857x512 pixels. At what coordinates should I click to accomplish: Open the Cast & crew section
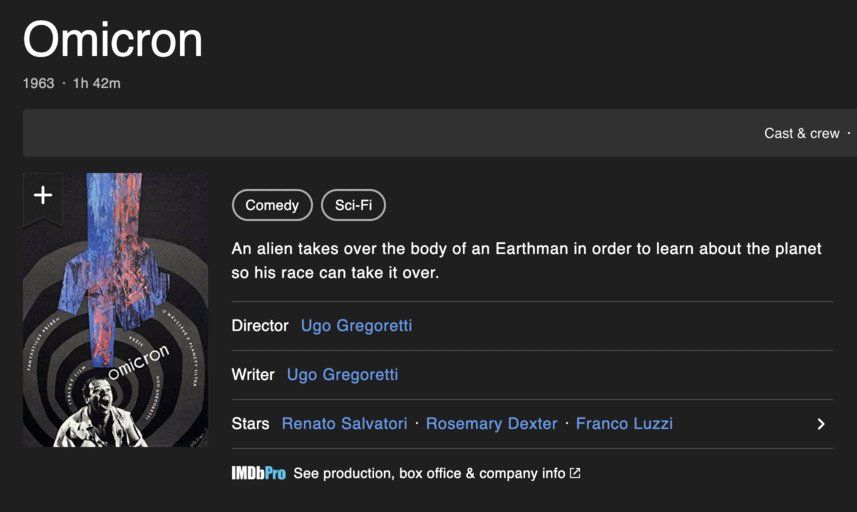(x=801, y=133)
